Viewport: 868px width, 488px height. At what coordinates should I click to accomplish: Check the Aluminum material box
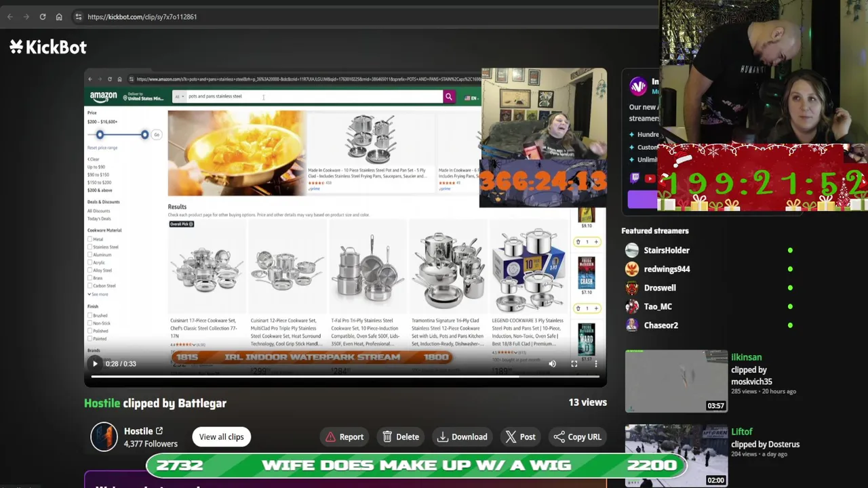click(90, 255)
